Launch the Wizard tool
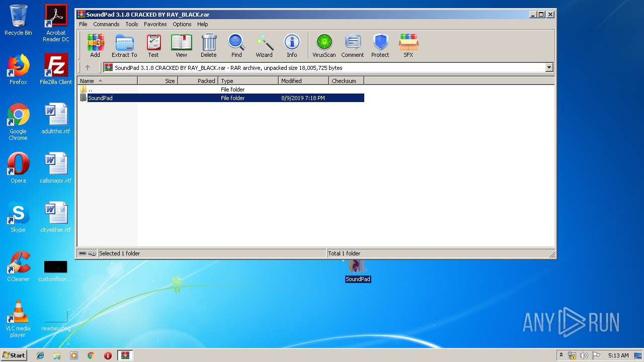Image resolution: width=644 pixels, height=362 pixels. click(x=264, y=46)
